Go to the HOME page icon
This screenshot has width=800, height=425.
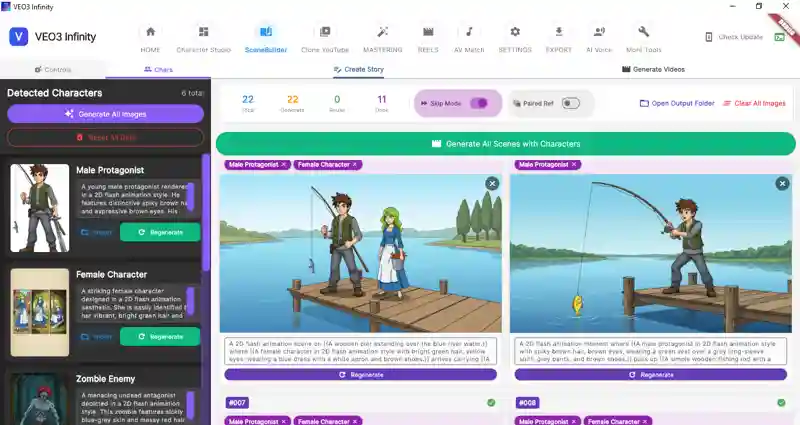pos(150,38)
